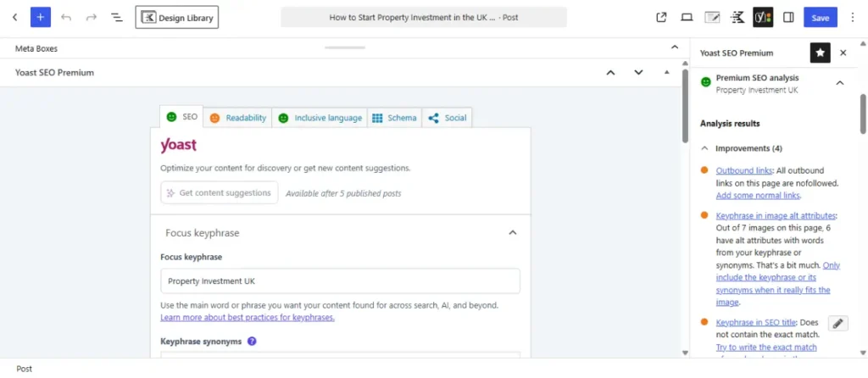This screenshot has height=378, width=868.
Task: Click the meta boxes resize handle bar
Action: pyautogui.click(x=345, y=47)
